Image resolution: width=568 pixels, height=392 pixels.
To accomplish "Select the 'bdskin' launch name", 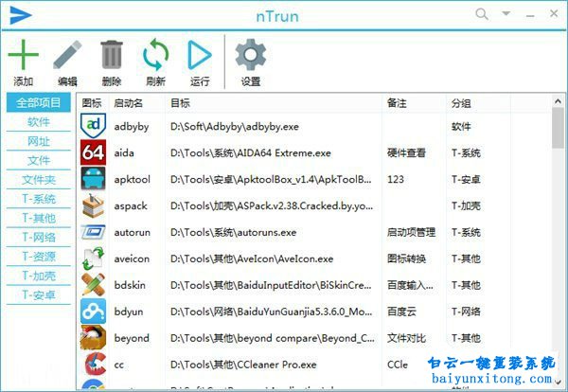I will (130, 285).
